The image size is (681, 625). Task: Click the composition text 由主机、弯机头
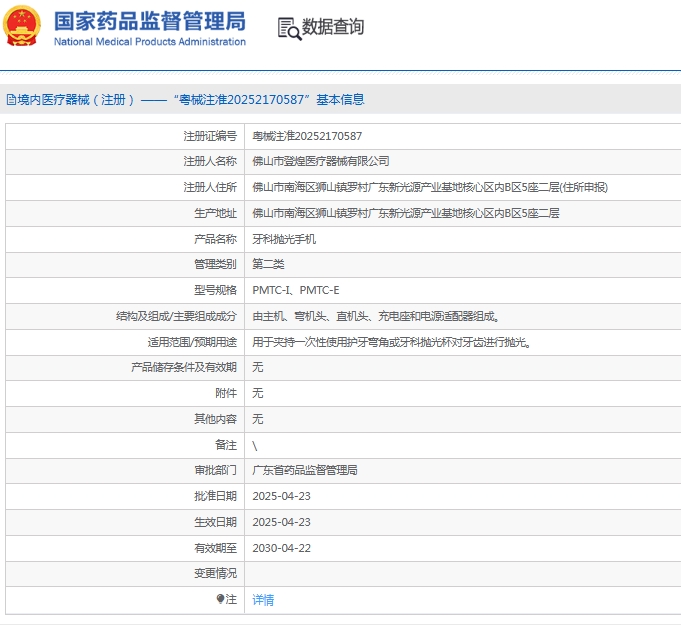376,316
